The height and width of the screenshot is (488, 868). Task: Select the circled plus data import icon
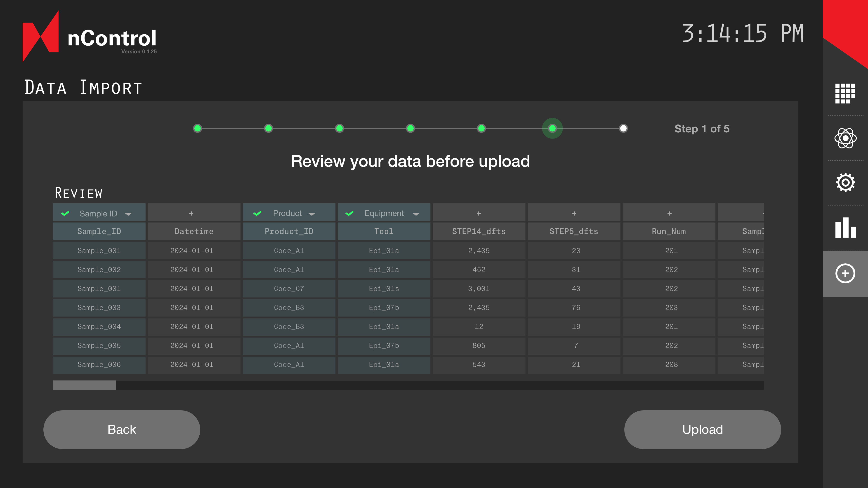(x=845, y=273)
